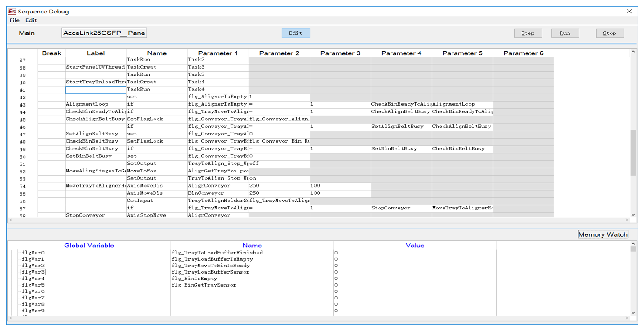Click the sequence table horizontal scroll left arrow
This screenshot has width=644, height=336.
tap(11, 220)
